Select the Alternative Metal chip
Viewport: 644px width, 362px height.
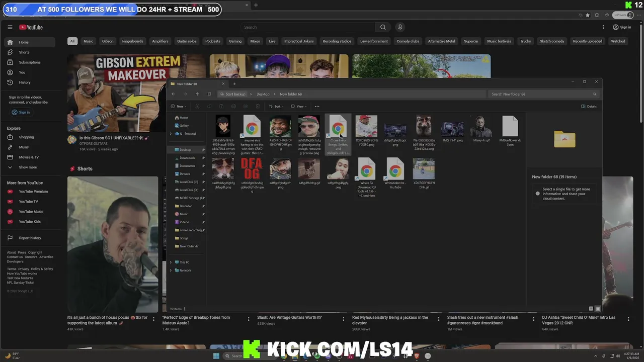point(442,41)
